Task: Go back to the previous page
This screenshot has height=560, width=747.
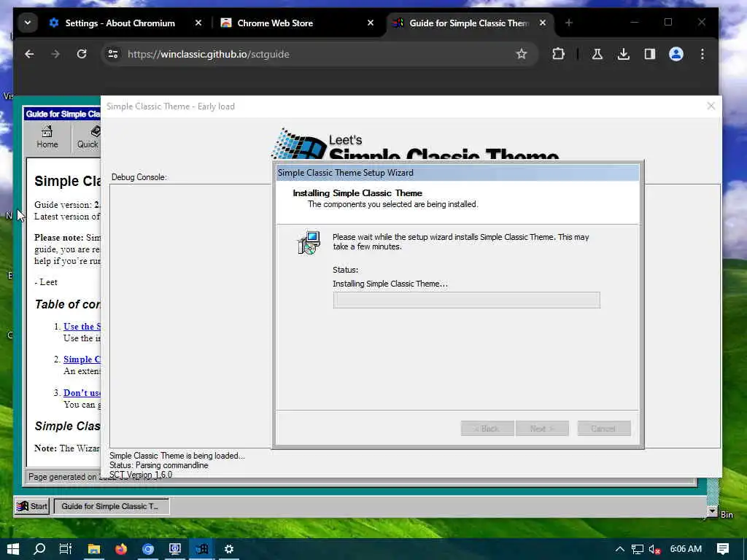Action: coord(29,54)
